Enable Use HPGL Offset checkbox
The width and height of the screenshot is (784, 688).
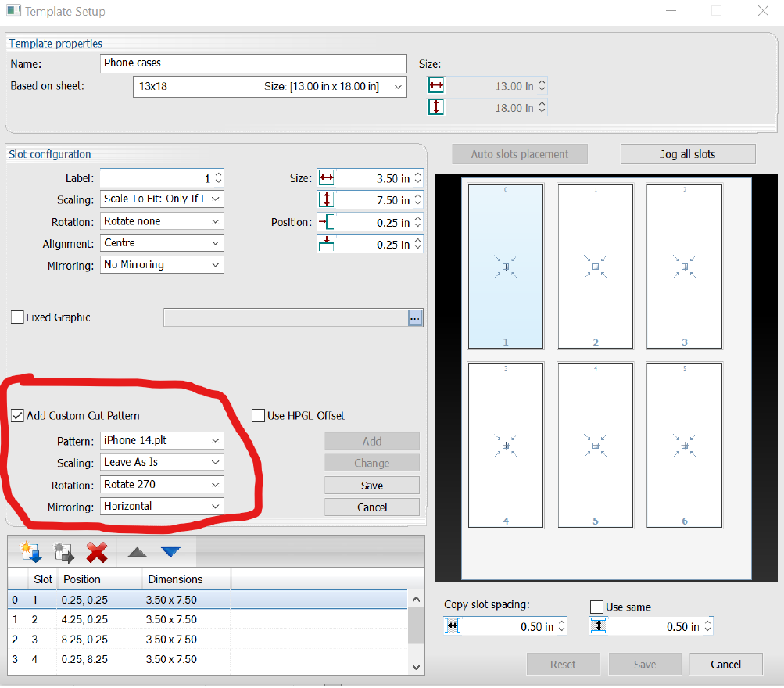click(258, 415)
